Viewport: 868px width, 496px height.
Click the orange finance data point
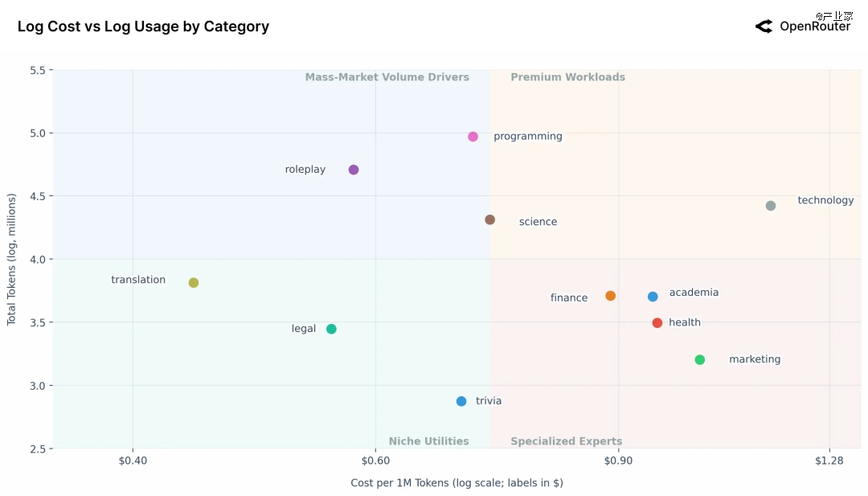tap(611, 296)
